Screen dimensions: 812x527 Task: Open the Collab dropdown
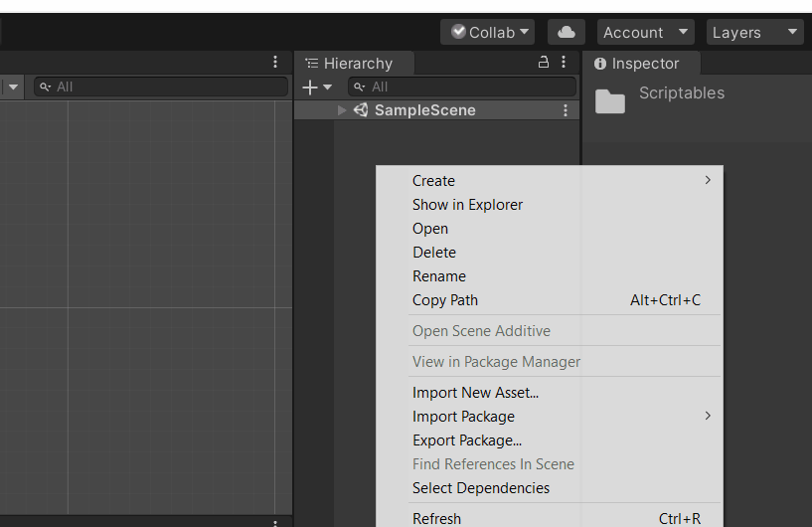pos(487,32)
